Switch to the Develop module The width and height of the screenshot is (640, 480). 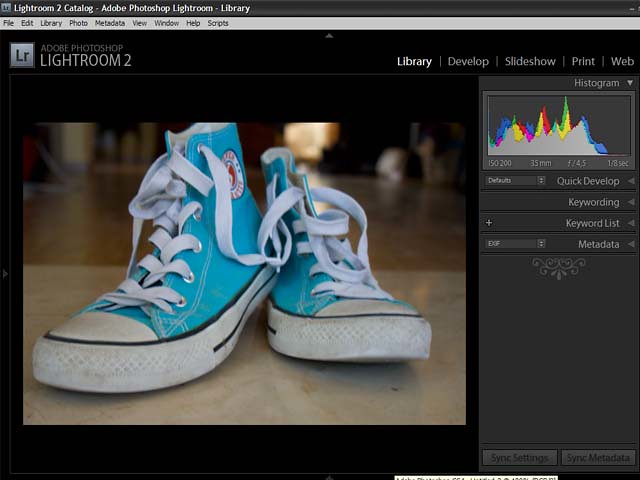click(468, 61)
